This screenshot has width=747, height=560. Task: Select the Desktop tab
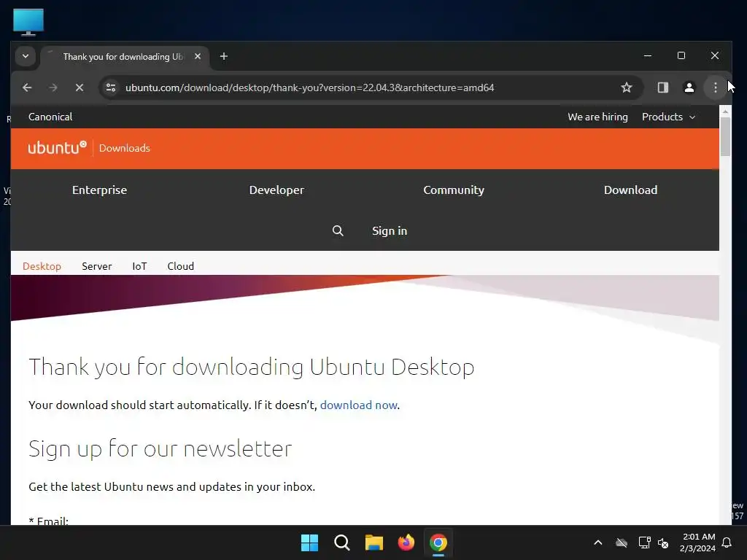(x=42, y=266)
